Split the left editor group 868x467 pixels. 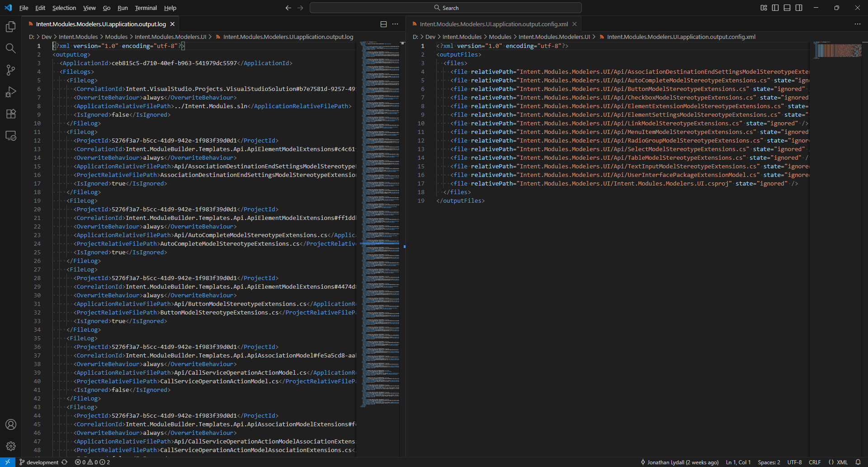[x=383, y=24]
